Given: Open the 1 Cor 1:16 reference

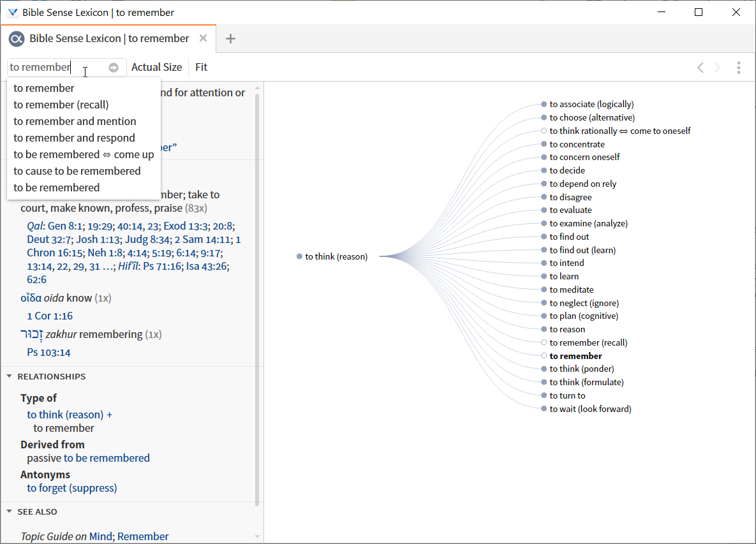Looking at the screenshot, I should pyautogui.click(x=50, y=316).
